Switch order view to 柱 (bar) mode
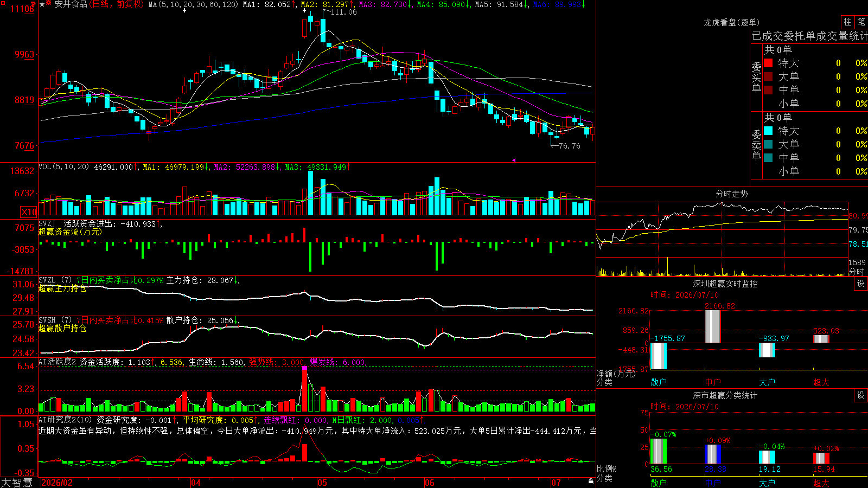The height and width of the screenshot is (488, 868). [x=847, y=22]
